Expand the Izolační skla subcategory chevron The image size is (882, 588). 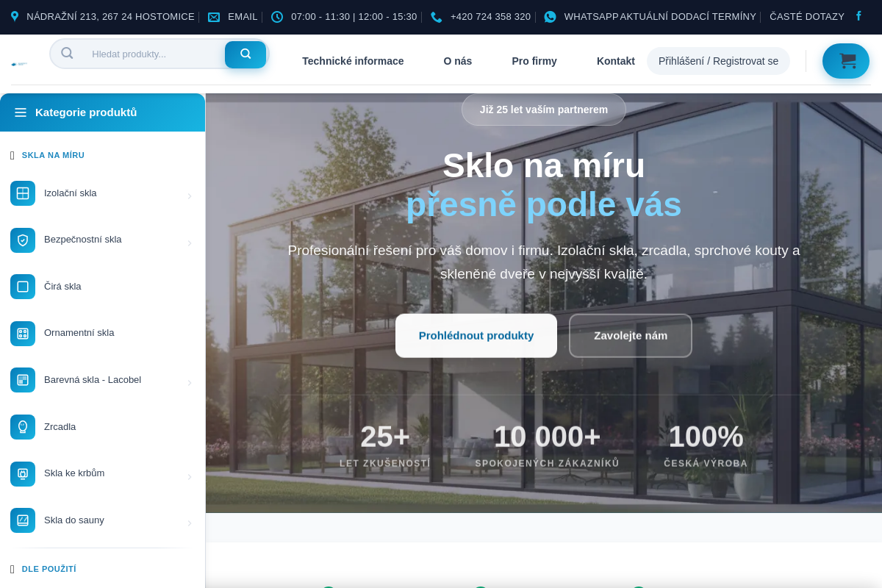click(190, 196)
